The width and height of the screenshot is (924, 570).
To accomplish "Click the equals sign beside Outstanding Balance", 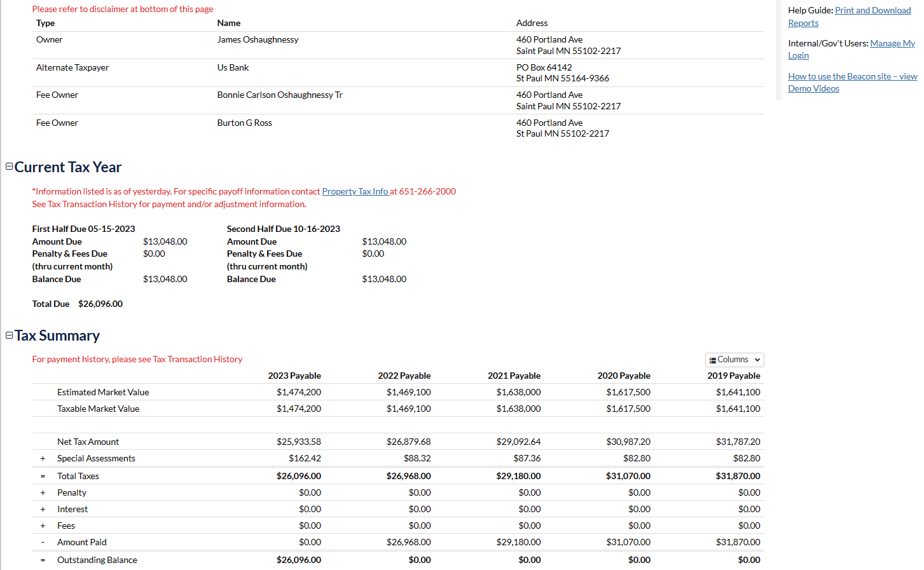I will click(x=43, y=560).
